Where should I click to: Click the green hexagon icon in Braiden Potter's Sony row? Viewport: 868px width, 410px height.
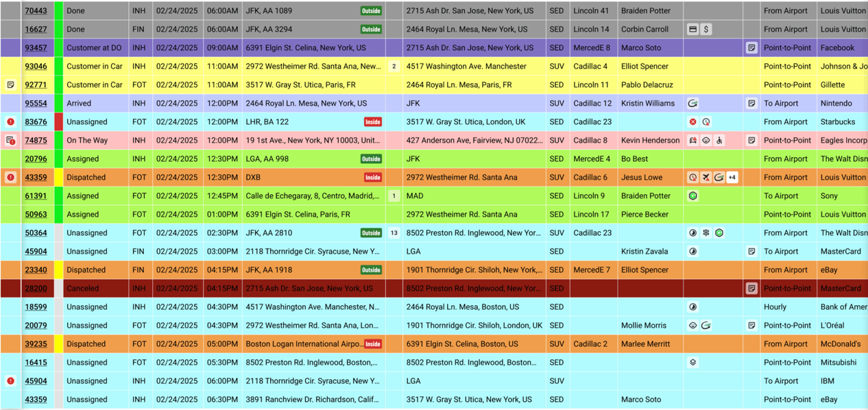(x=693, y=196)
